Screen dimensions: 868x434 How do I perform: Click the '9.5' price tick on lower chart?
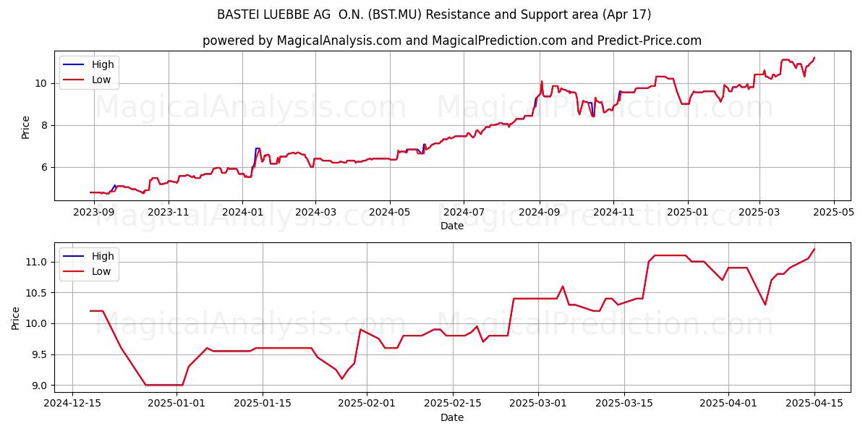41,354
